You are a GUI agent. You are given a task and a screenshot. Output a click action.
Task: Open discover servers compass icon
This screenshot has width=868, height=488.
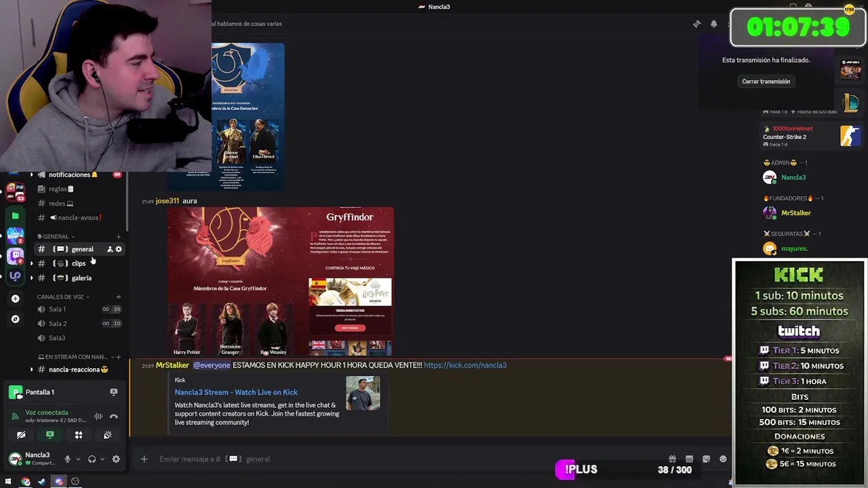(15, 319)
